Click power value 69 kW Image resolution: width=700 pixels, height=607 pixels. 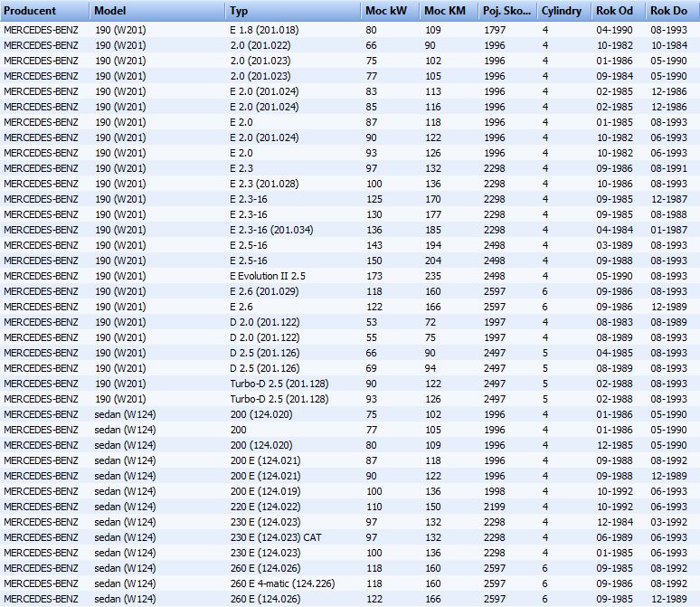372,368
